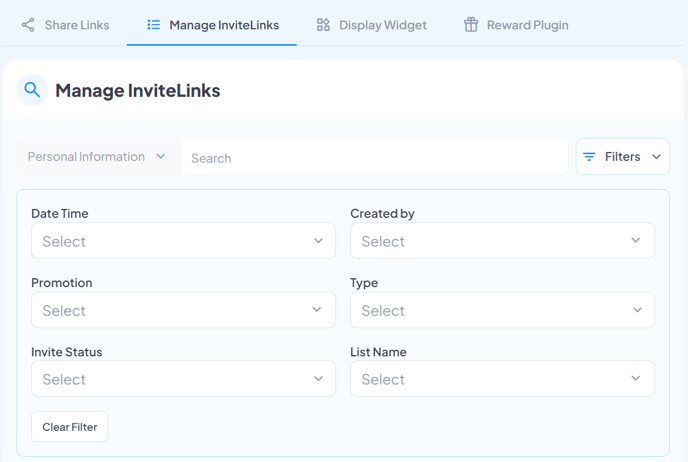
Task: Open the Created by select dropdown
Action: 502,240
